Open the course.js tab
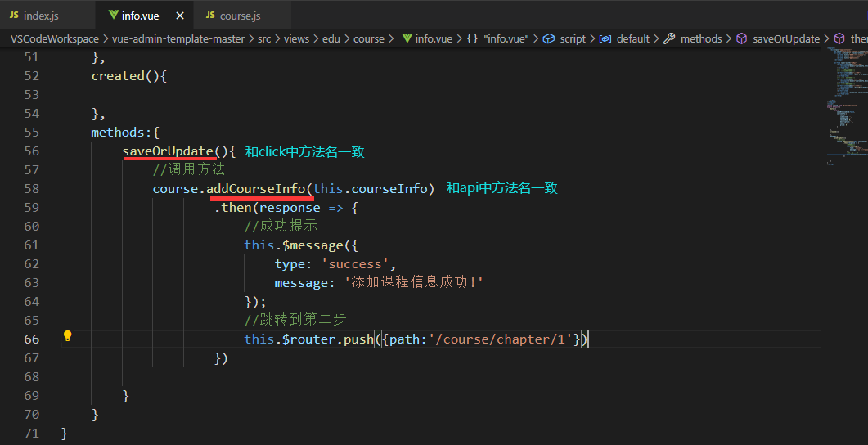Image resolution: width=868 pixels, height=445 pixels. click(x=242, y=16)
